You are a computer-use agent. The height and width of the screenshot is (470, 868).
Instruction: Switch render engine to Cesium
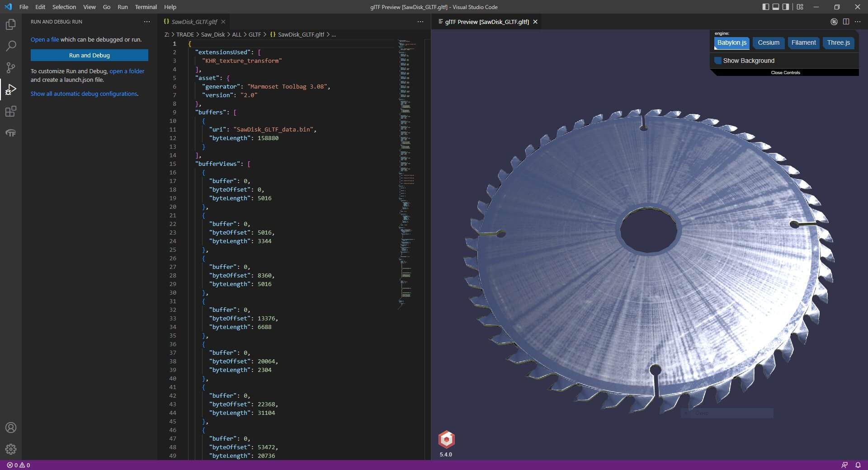point(768,43)
